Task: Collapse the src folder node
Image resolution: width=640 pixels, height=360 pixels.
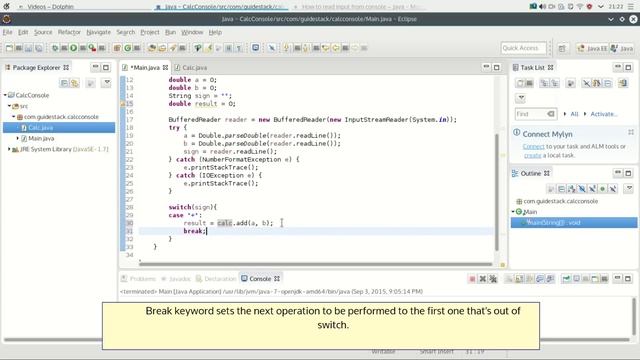Action: 9,106
